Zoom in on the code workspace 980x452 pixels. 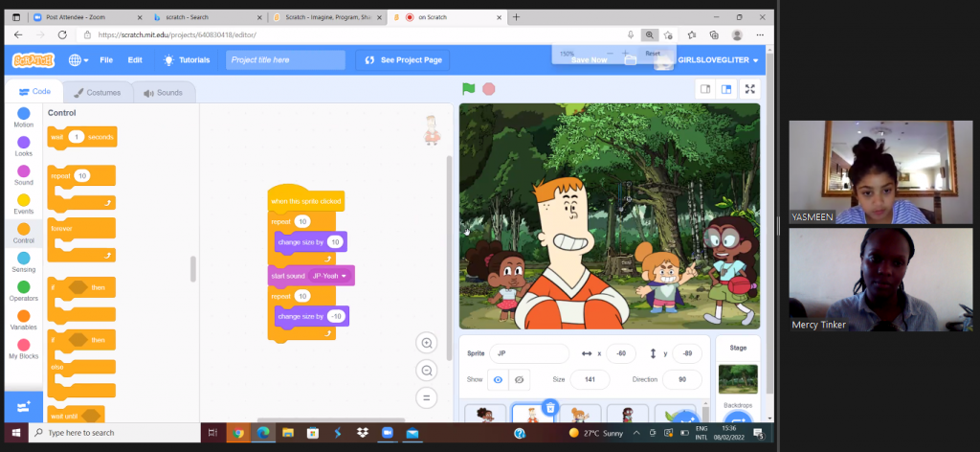point(427,343)
